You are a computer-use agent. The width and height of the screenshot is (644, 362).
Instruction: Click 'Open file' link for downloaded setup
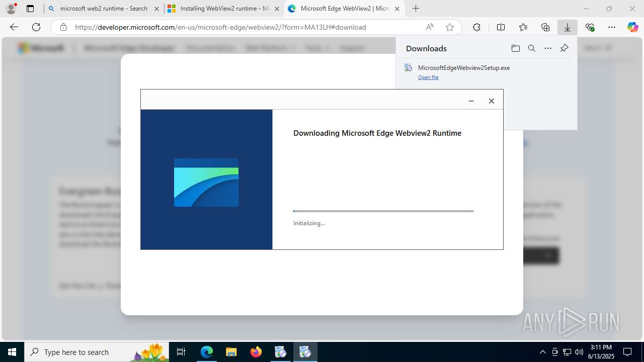[428, 77]
